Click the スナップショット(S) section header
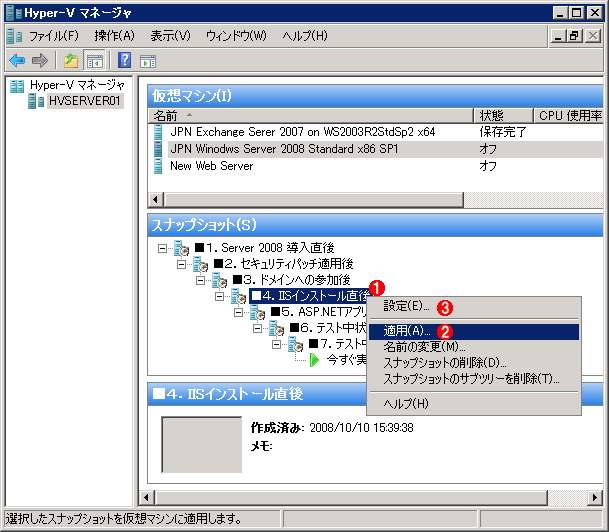This screenshot has height=532, width=609. [376, 225]
